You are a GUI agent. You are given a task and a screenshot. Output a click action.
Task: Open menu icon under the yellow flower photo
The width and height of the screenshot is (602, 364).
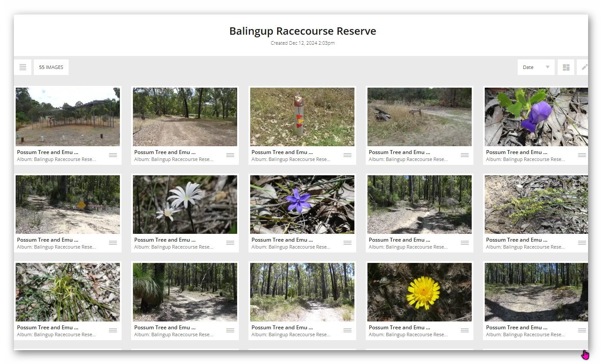click(x=465, y=331)
